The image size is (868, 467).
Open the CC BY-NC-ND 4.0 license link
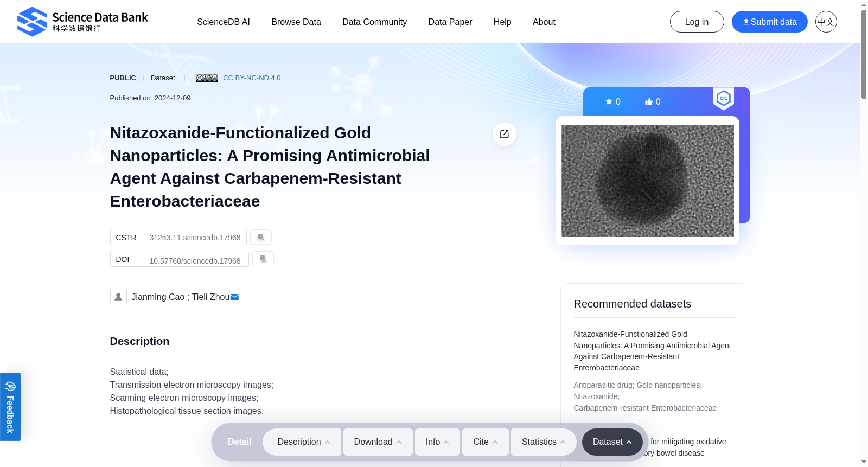[x=252, y=78]
